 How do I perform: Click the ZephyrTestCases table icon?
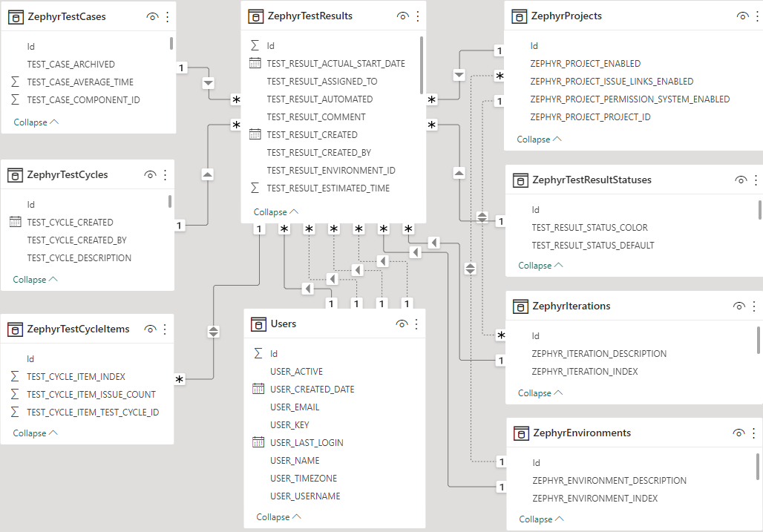(x=15, y=16)
